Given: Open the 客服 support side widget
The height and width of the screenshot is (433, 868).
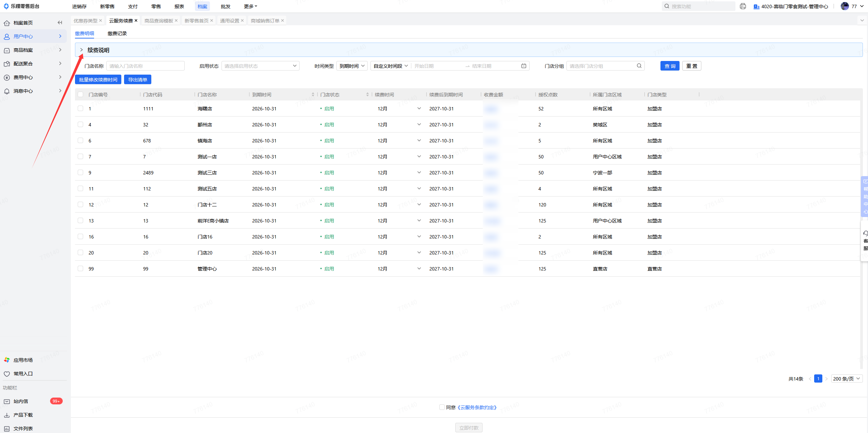Looking at the screenshot, I should tap(865, 241).
